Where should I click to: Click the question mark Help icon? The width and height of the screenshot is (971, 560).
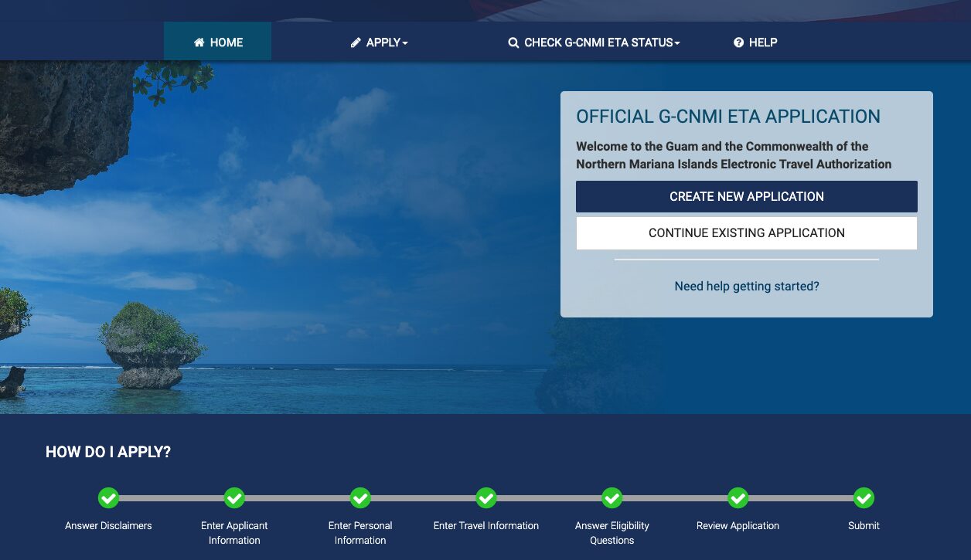(x=738, y=42)
